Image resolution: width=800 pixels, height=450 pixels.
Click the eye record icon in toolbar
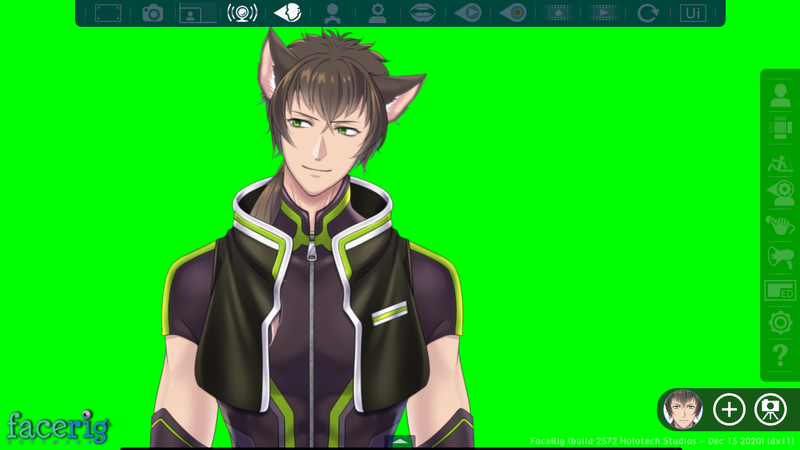click(x=513, y=13)
